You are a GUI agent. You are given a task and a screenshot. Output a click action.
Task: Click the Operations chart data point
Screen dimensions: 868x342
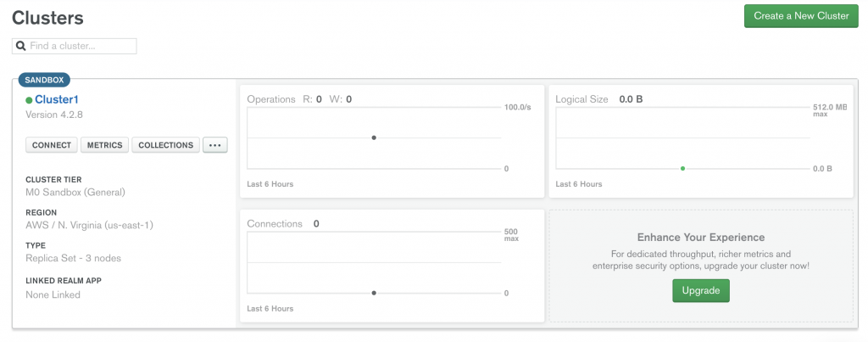point(374,137)
